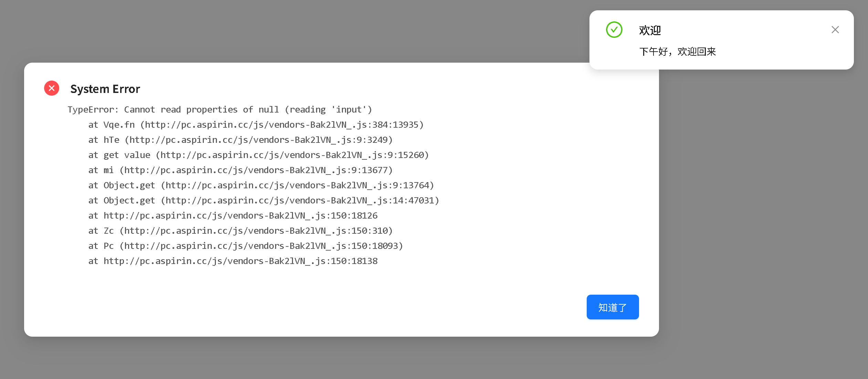Click the Object.get line ending 9:13764

[261, 185]
